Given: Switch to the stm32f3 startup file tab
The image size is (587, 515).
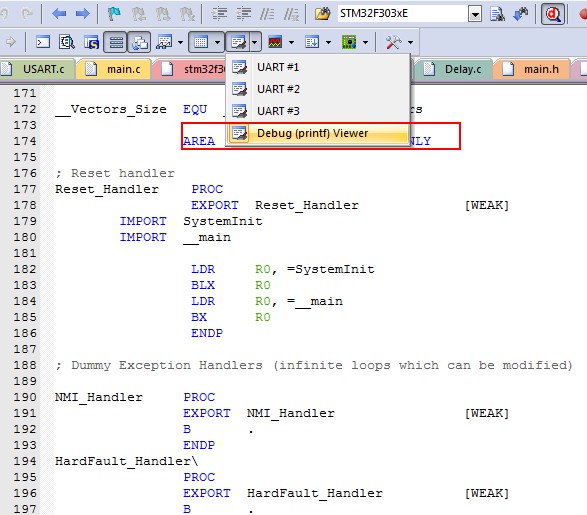Looking at the screenshot, I should point(189,69).
